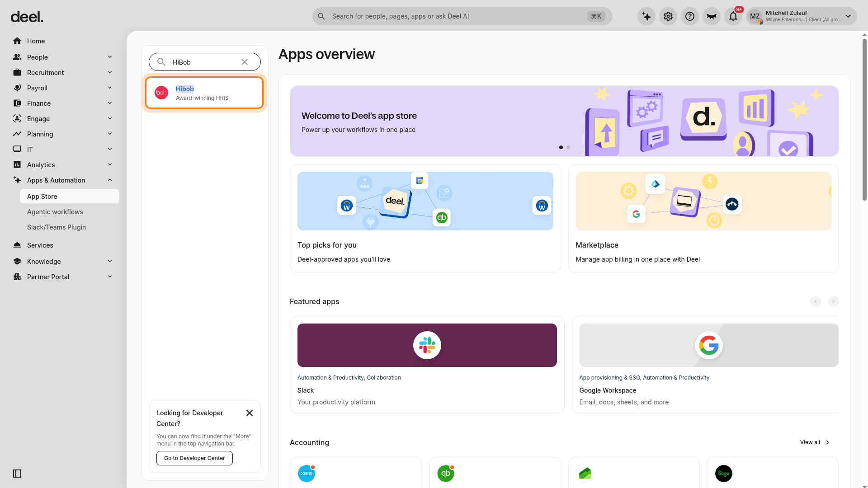Expand the Engage menu chevron

[x=110, y=118]
